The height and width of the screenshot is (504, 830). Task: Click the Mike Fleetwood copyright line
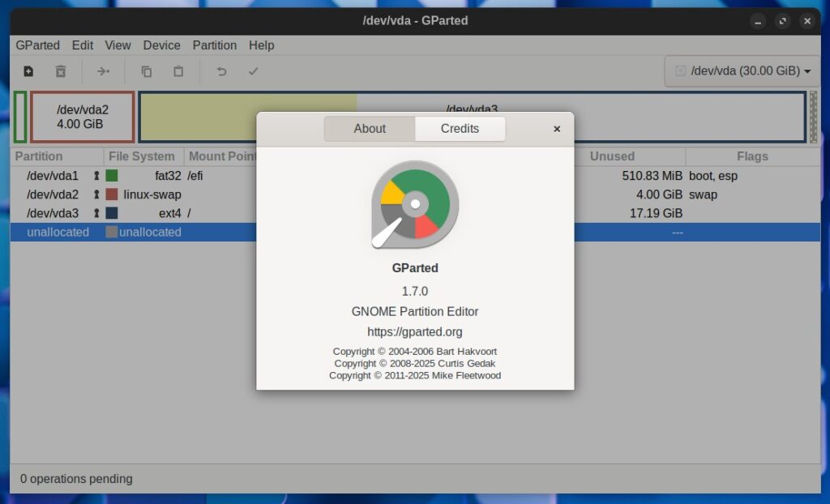click(415, 376)
